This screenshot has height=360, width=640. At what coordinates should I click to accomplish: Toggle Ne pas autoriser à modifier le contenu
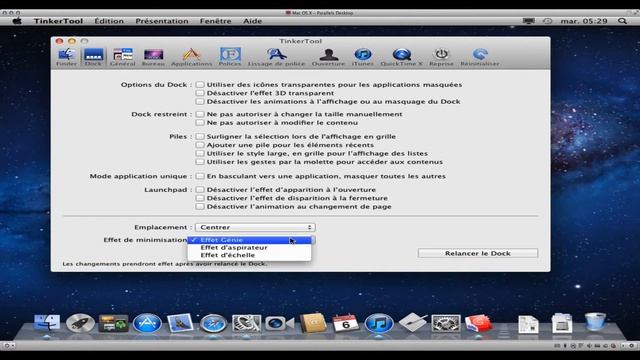(200, 122)
